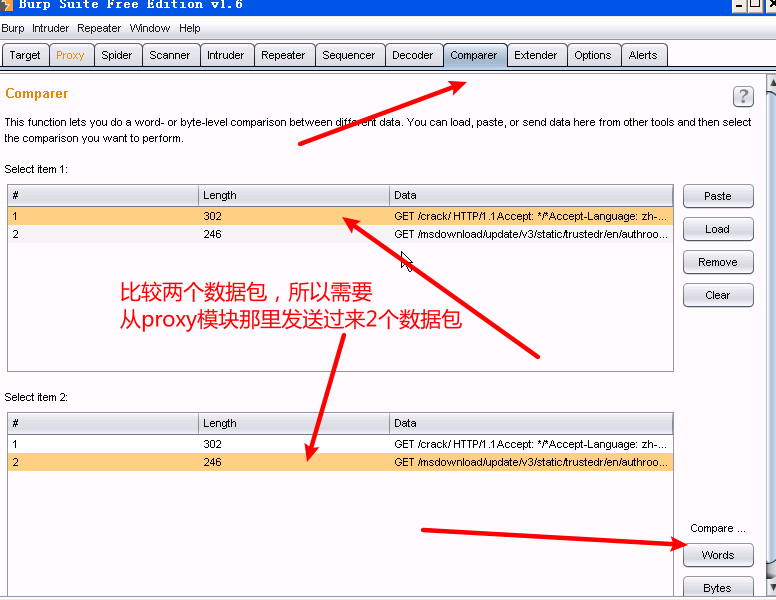Open the Comparer help question-mark icon
Image resolution: width=776 pixels, height=600 pixels.
click(x=743, y=96)
